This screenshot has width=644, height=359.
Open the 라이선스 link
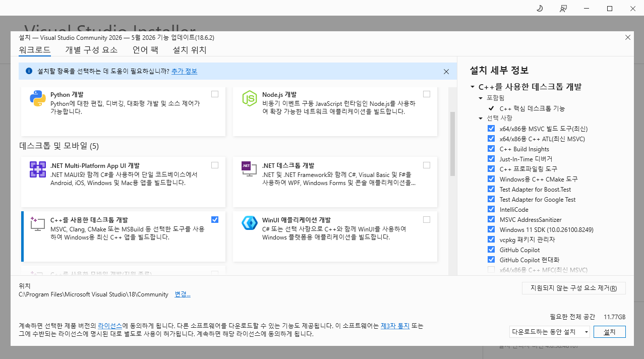click(110, 326)
